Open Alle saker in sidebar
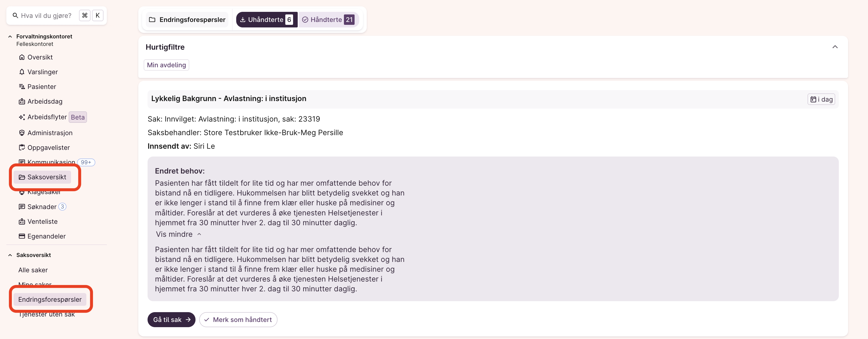The image size is (868, 339). 33,270
